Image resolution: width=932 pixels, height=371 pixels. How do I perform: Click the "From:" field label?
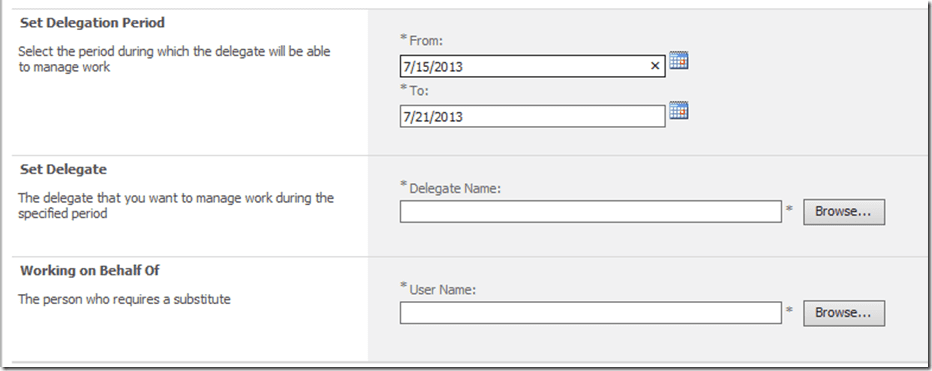pyautogui.click(x=426, y=41)
